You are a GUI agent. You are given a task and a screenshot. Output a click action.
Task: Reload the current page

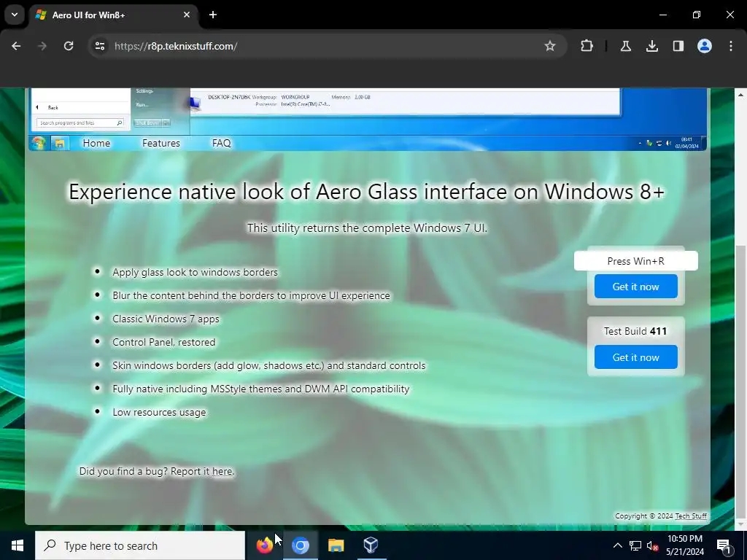pos(69,46)
